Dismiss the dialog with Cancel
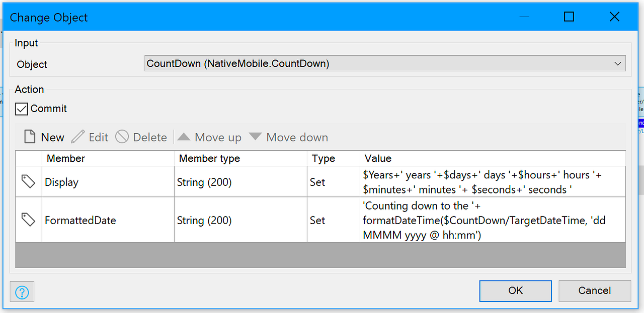 595,291
